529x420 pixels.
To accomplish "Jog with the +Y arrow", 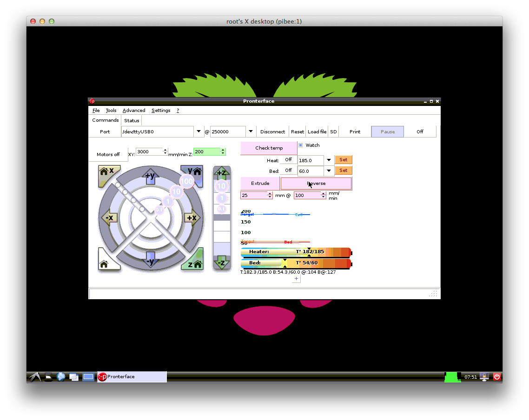I will point(151,177).
